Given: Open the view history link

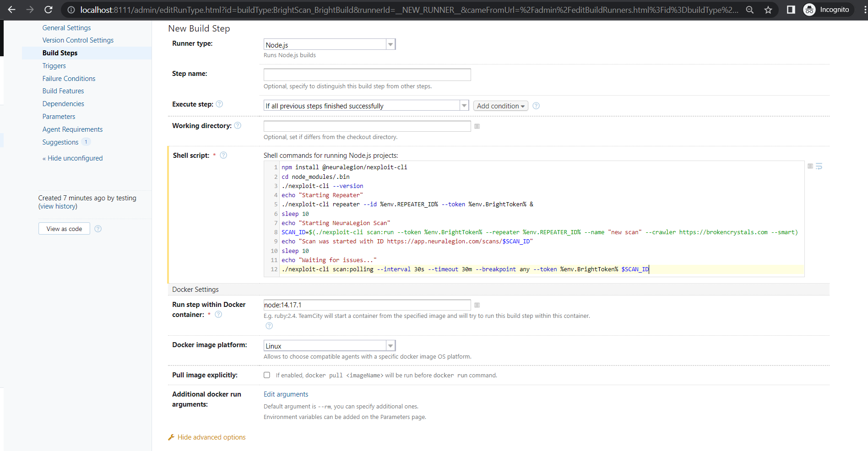Looking at the screenshot, I should pos(58,206).
